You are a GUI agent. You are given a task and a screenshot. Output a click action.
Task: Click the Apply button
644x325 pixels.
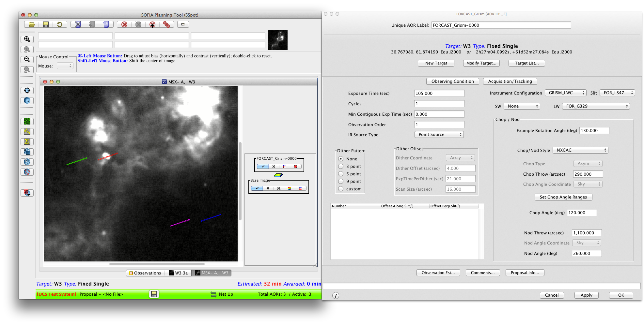(586, 295)
